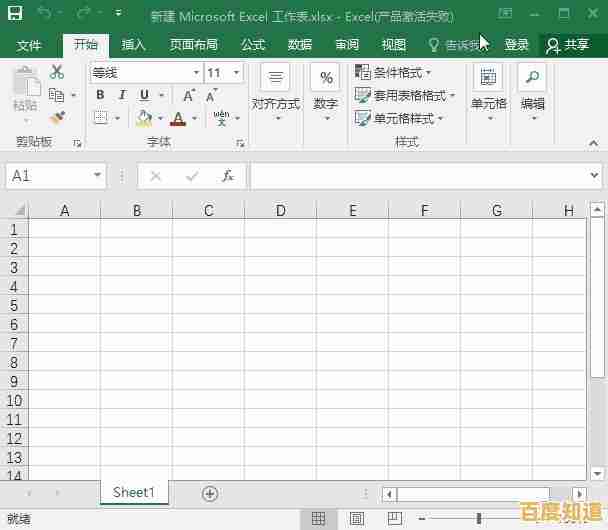
Task: Open the 条件格式 conditional formatting dropdown
Action: pos(395,73)
